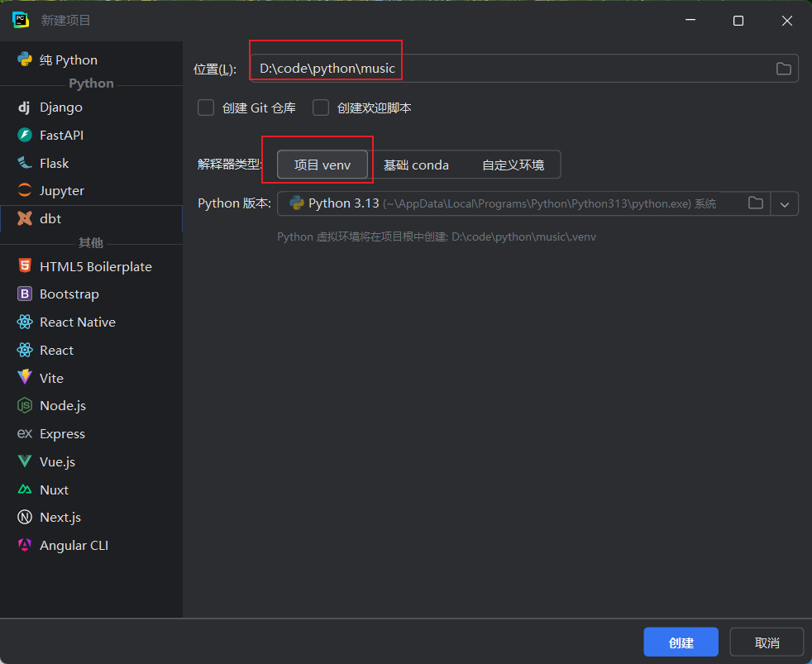812x664 pixels.
Task: Select the 纯 Python project icon
Action: click(24, 60)
